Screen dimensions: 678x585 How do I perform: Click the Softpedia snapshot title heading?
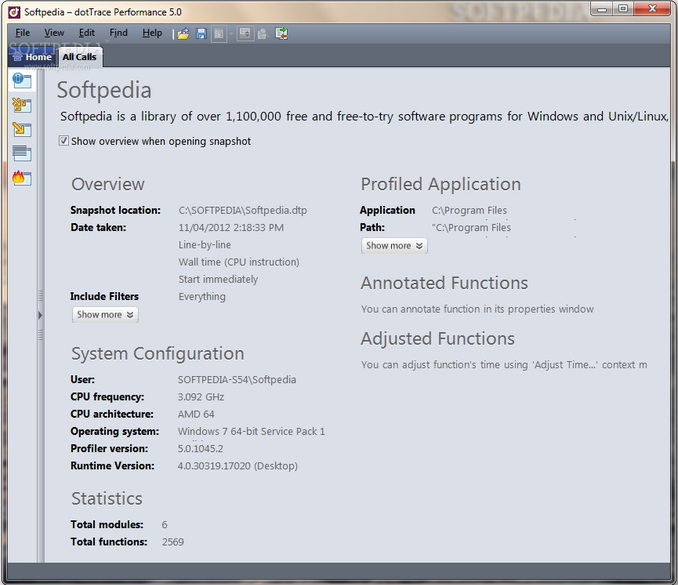click(104, 90)
